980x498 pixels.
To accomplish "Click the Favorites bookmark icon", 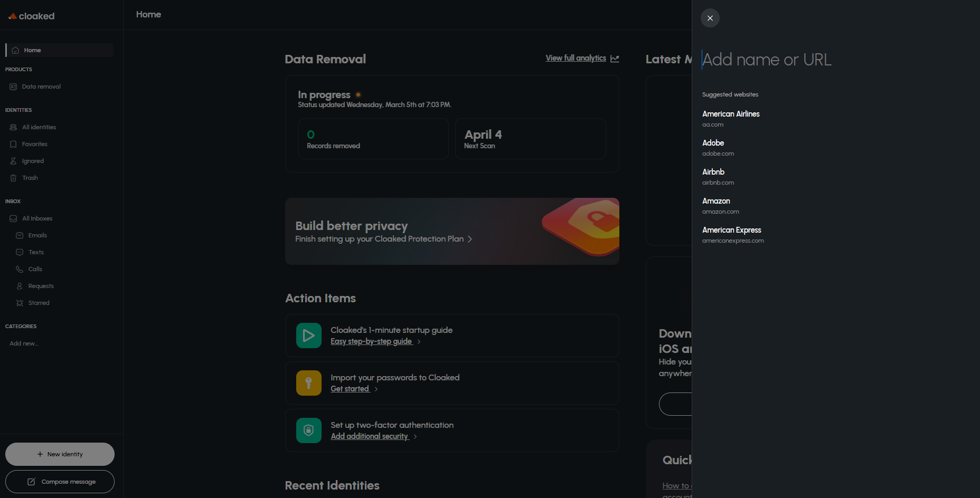I will tap(13, 144).
